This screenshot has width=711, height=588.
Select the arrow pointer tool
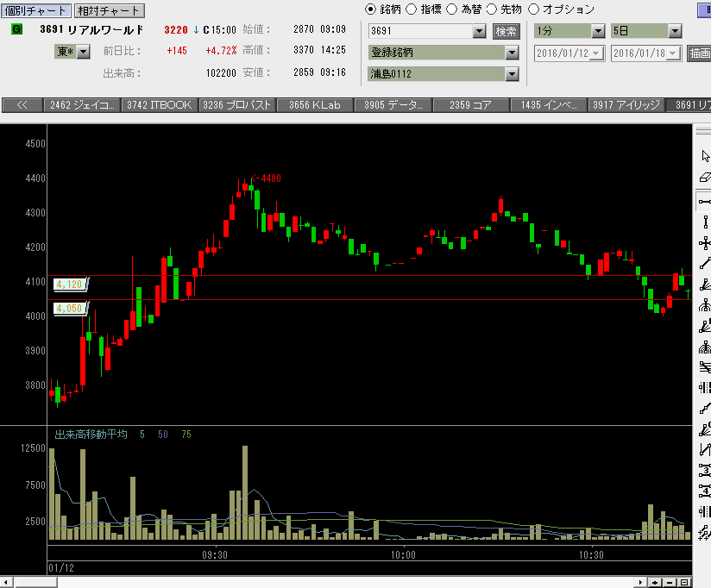(705, 156)
